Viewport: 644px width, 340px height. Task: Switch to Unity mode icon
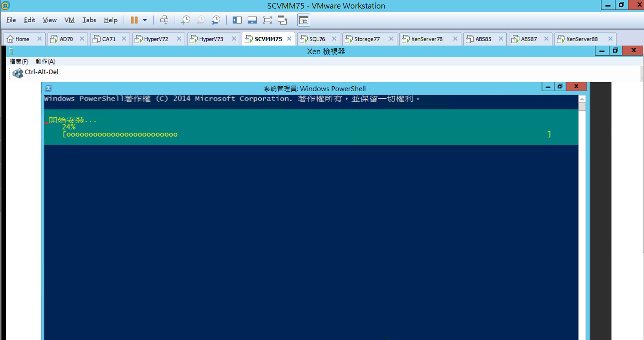[x=282, y=20]
